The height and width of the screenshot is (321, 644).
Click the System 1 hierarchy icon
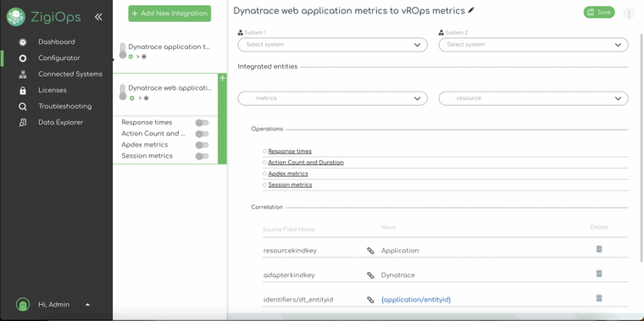(241, 33)
